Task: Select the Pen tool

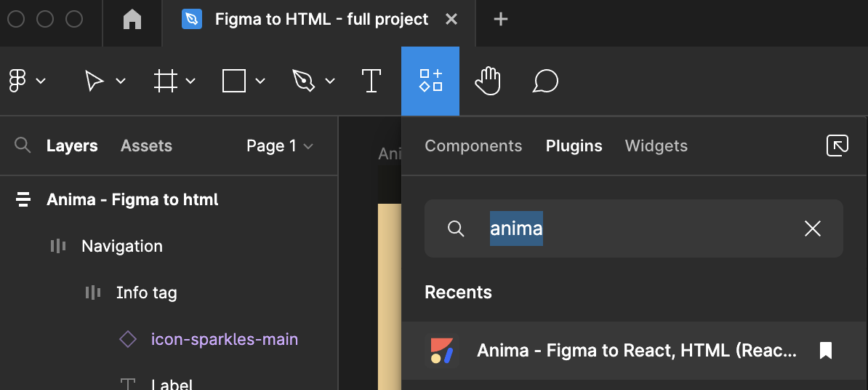Action: pyautogui.click(x=302, y=81)
